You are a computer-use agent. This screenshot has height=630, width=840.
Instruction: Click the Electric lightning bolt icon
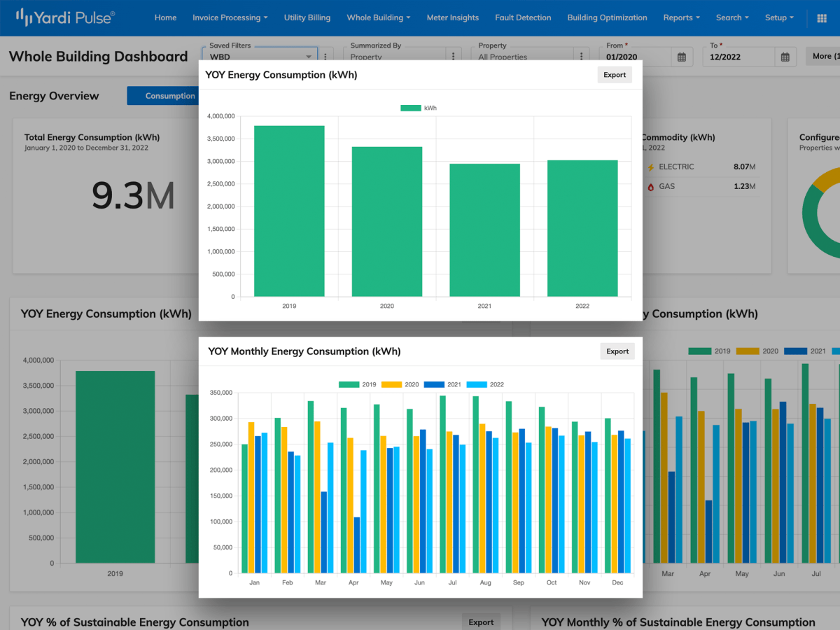coord(651,167)
